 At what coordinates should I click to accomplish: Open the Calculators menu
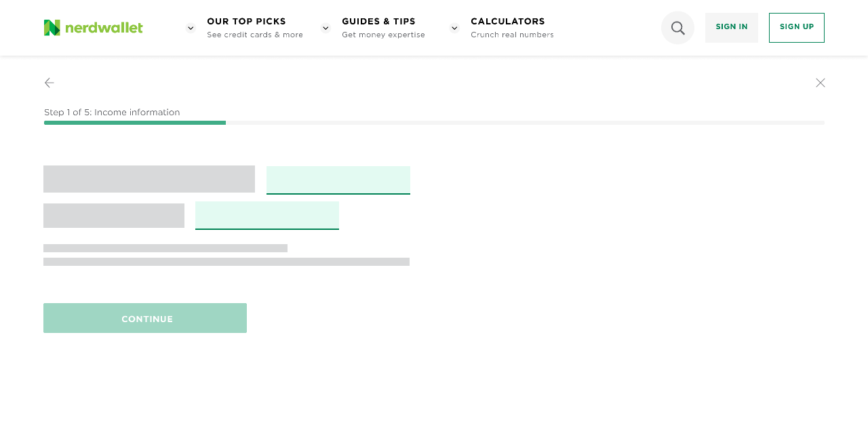[508, 22]
